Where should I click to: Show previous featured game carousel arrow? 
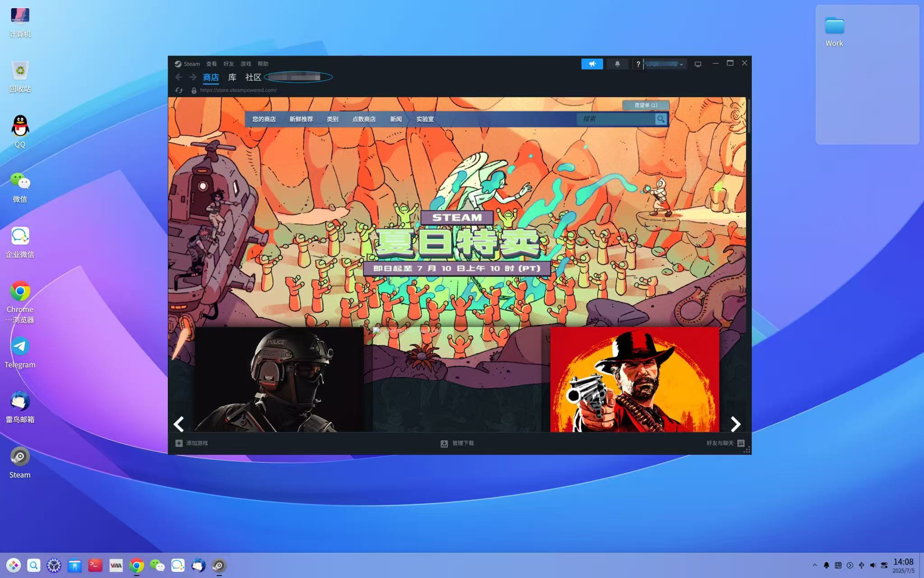(x=179, y=424)
